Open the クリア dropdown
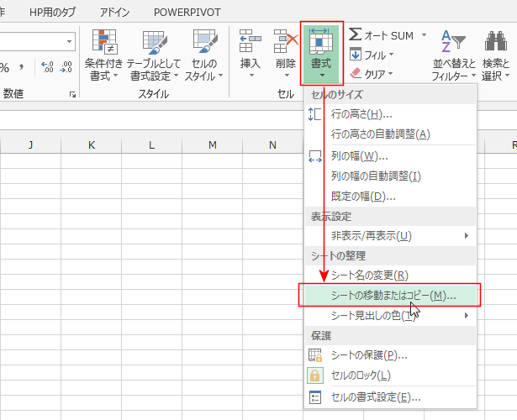Image resolution: width=517 pixels, height=420 pixels. [x=391, y=74]
